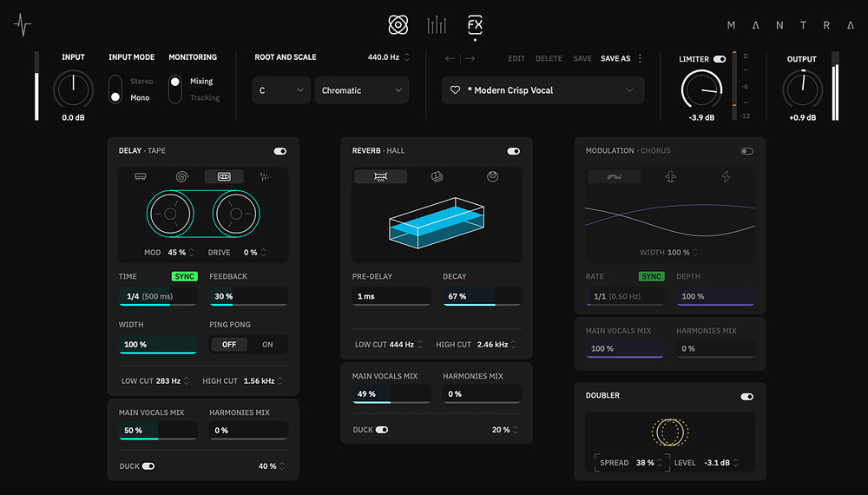Screen dimensions: 868x495
Task: Select the Tape delay type icon
Action: (x=224, y=176)
